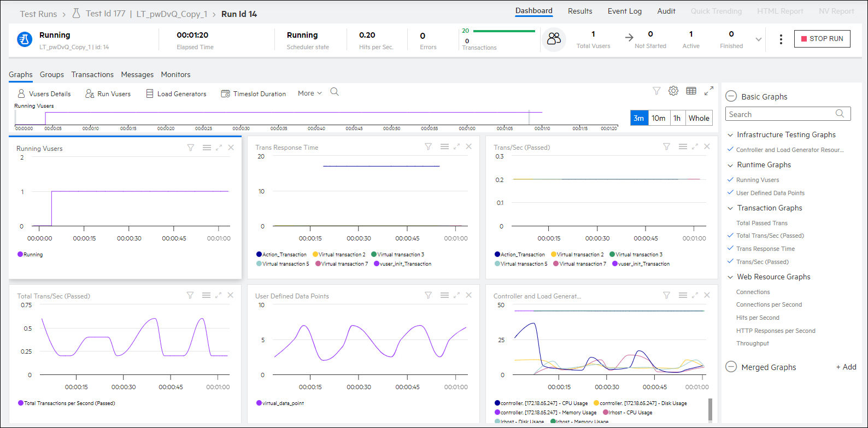Open the User Defined Data Points graph menu
Image resolution: width=868 pixels, height=428 pixels.
[x=444, y=295]
